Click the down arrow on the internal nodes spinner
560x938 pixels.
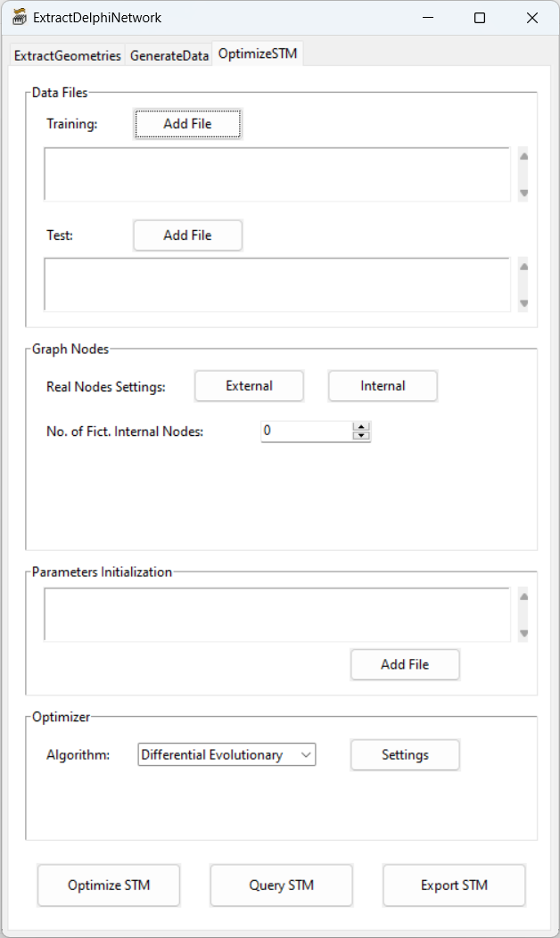361,435
